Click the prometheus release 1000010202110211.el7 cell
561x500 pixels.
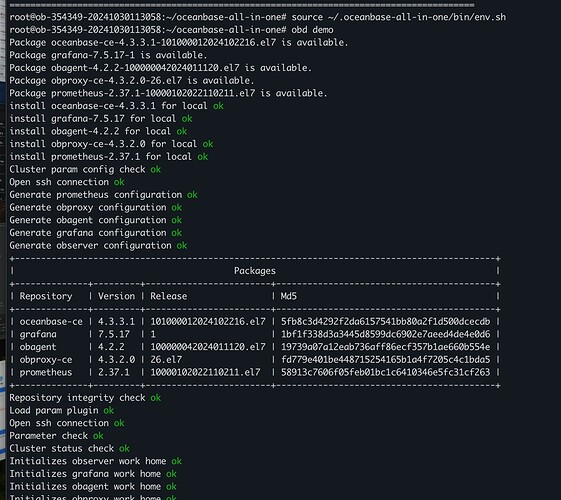tap(205, 372)
